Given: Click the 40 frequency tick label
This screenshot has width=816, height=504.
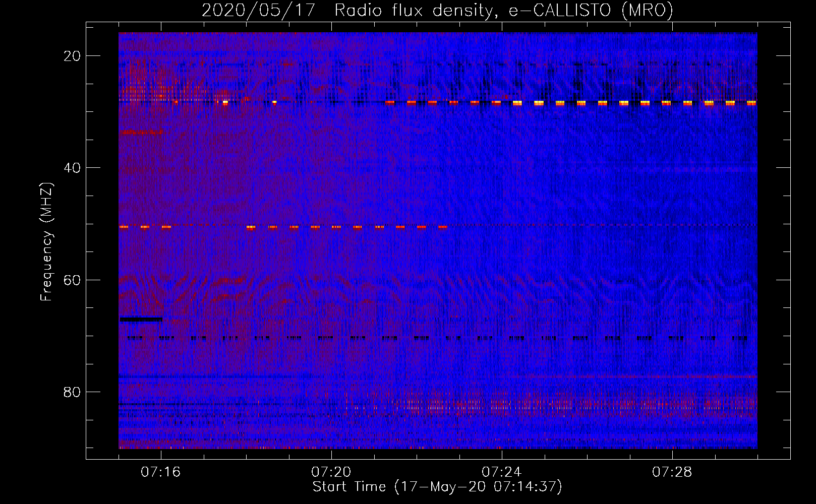Looking at the screenshot, I should [x=72, y=168].
